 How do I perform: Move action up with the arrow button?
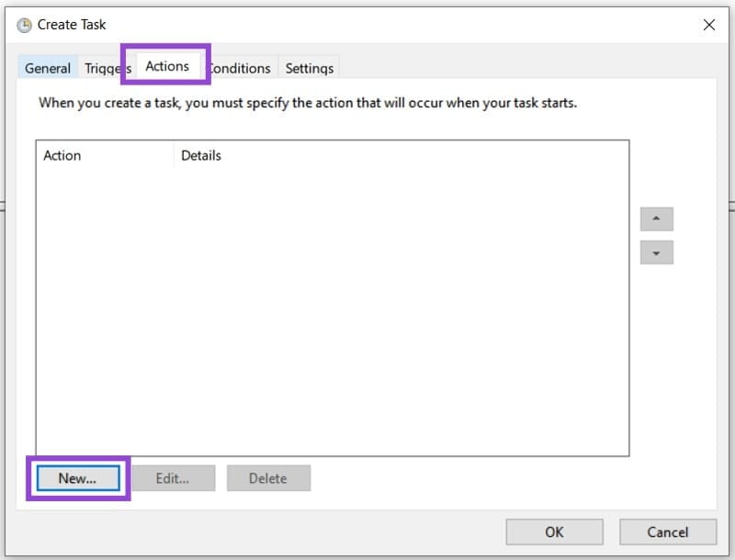pos(656,218)
